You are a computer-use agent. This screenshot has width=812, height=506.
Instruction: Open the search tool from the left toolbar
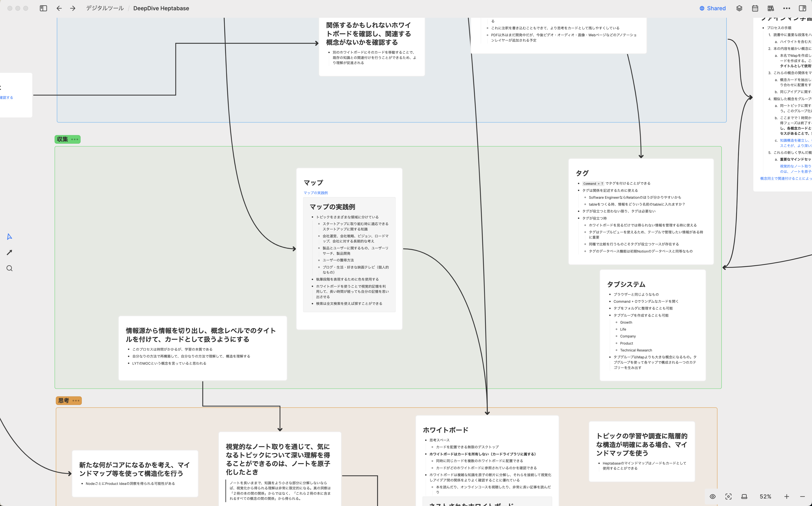[x=9, y=268]
